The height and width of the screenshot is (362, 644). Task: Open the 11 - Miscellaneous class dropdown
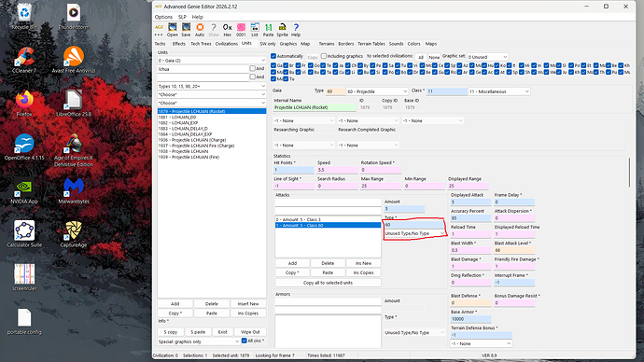499,91
